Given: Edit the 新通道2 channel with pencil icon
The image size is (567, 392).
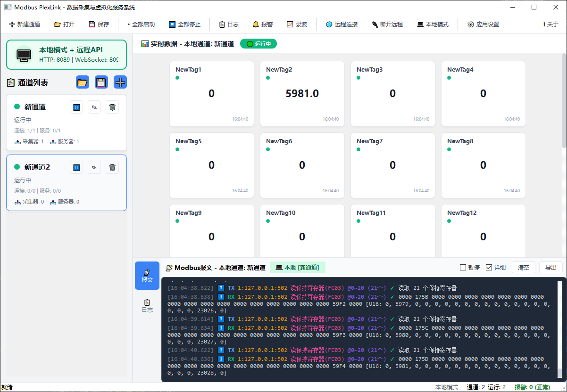Looking at the screenshot, I should pos(94,167).
